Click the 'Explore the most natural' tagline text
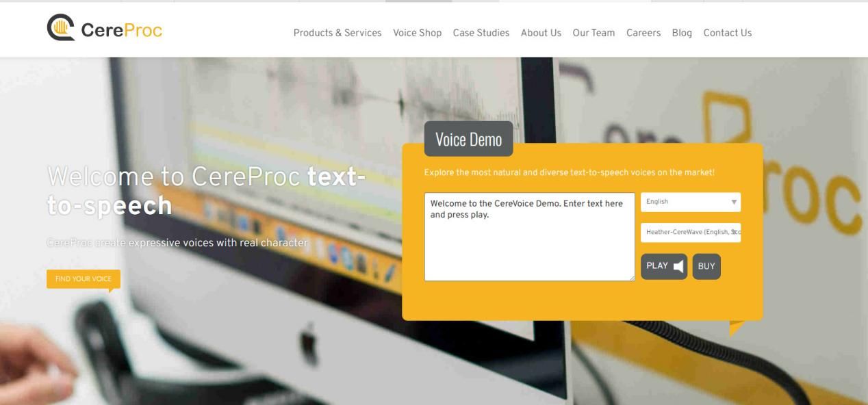 click(x=569, y=172)
